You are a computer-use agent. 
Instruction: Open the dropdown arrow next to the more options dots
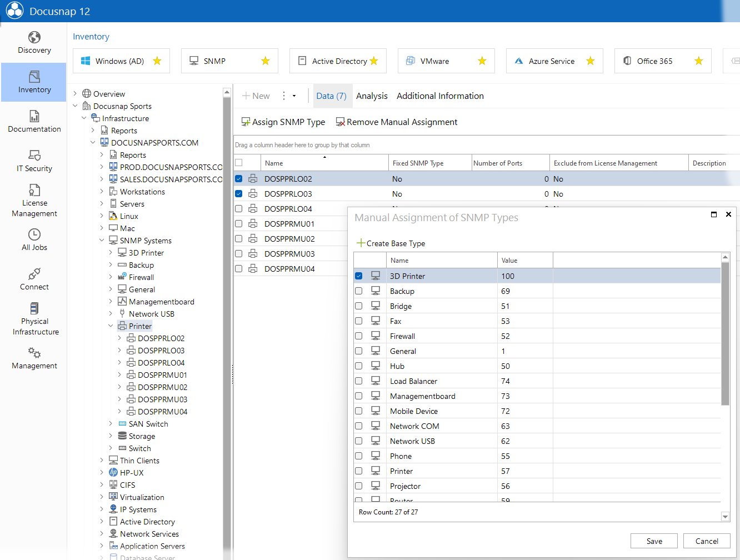tap(294, 96)
